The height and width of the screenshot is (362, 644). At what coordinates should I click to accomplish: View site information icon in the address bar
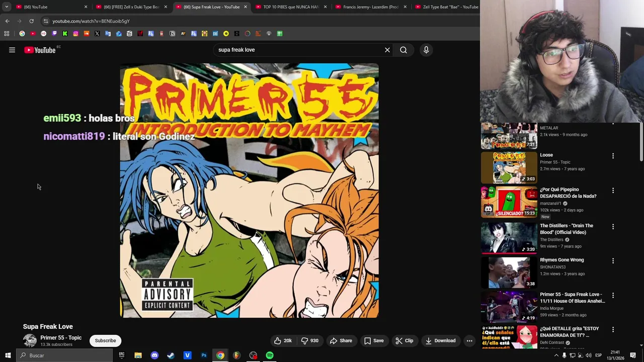[x=46, y=21]
